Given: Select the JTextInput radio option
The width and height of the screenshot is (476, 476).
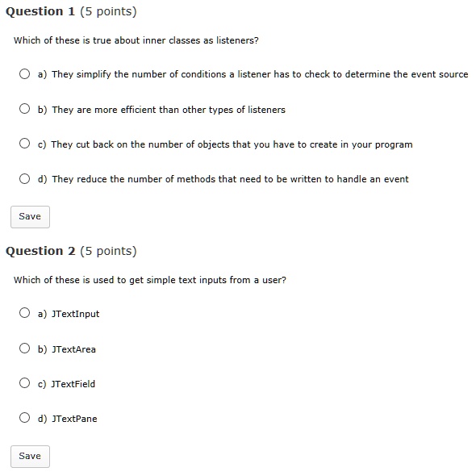Looking at the screenshot, I should (x=24, y=313).
